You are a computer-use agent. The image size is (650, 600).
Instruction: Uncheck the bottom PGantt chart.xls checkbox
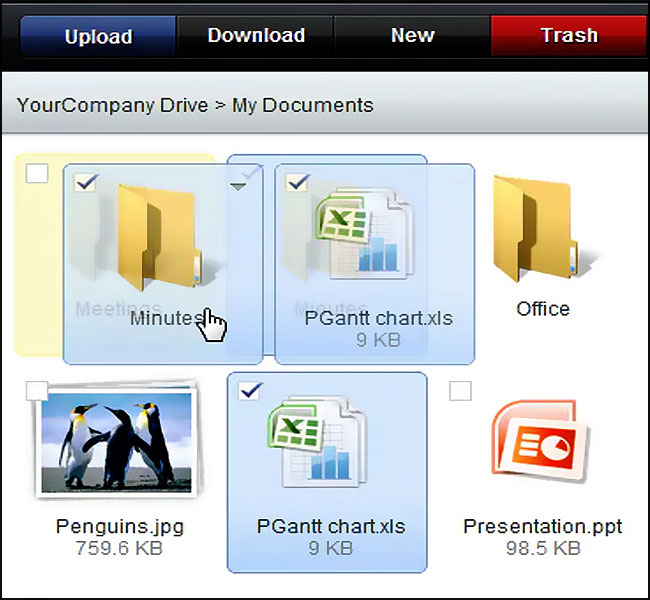tap(250, 390)
